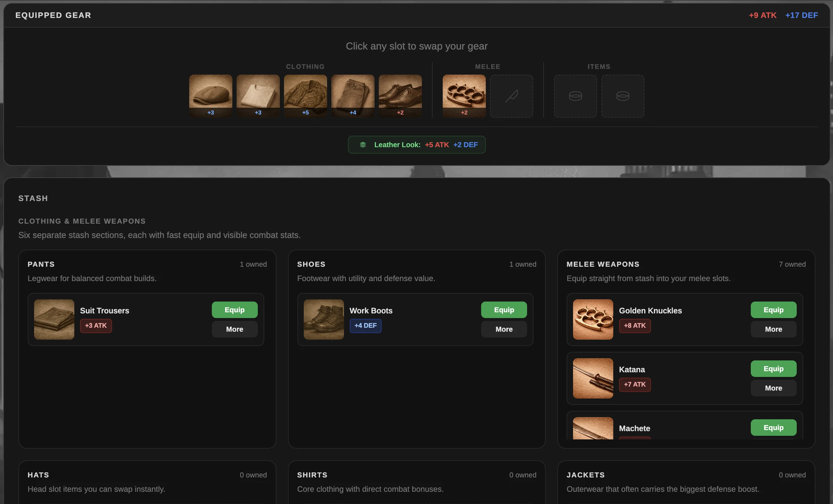Open More options for Golden Knuckles
Viewport: 833px width, 504px height.
pos(773,329)
